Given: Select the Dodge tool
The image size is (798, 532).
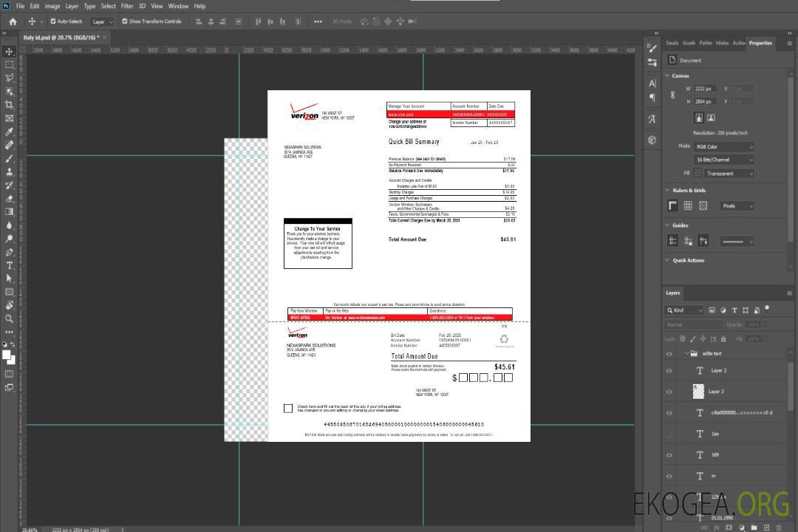Looking at the screenshot, I should pyautogui.click(x=9, y=238).
